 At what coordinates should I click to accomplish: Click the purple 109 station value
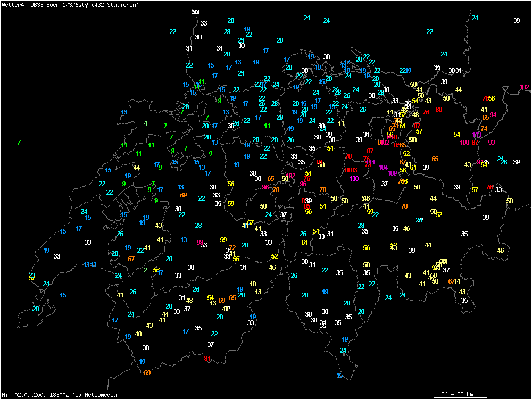393,173
